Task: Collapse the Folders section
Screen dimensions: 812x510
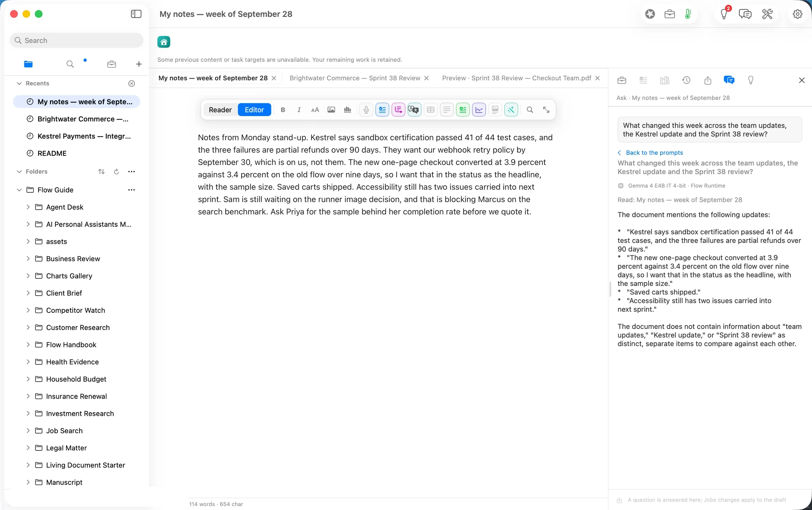Action: pos(19,171)
